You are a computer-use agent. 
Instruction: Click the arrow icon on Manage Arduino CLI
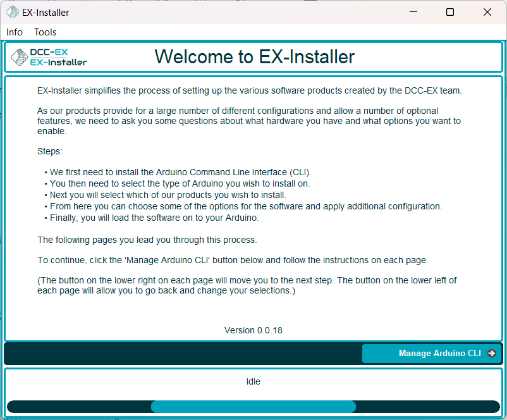coord(492,354)
